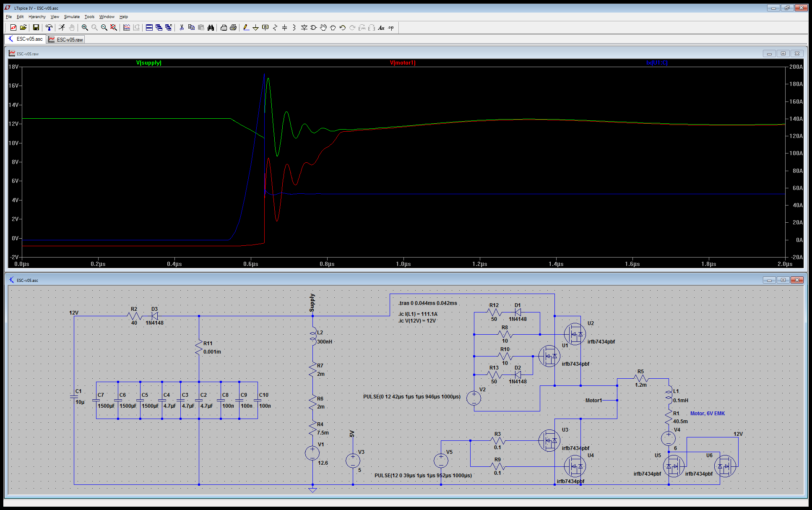Click the Motor, 6V EMK comment text

(708, 414)
